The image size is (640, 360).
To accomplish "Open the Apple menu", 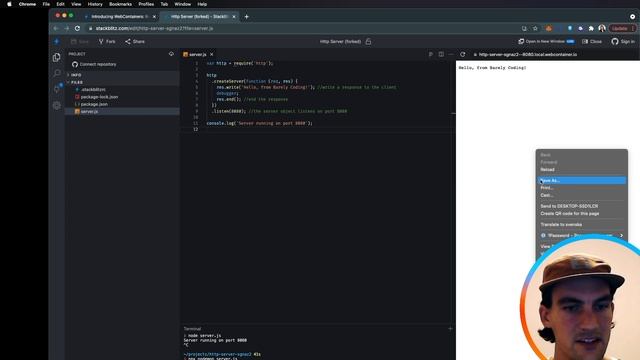I will pyautogui.click(x=9, y=4).
